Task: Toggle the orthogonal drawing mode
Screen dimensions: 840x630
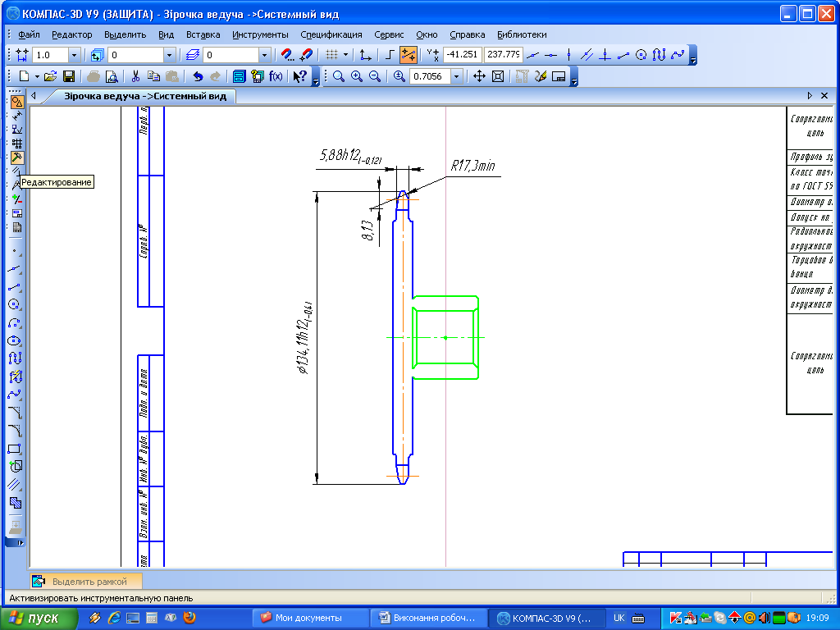Action: [390, 55]
